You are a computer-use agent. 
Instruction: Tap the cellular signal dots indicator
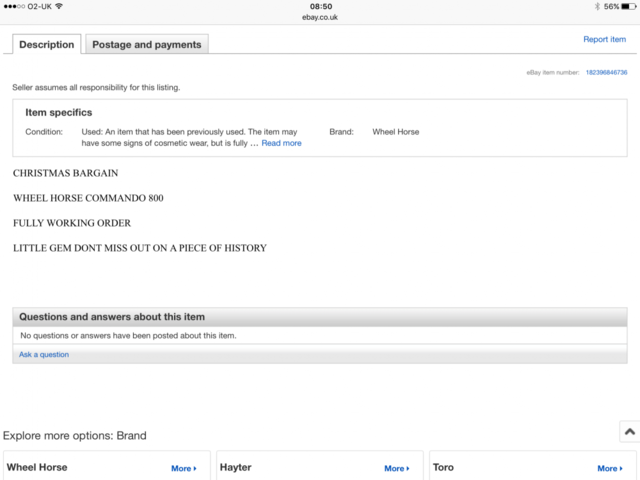point(14,6)
